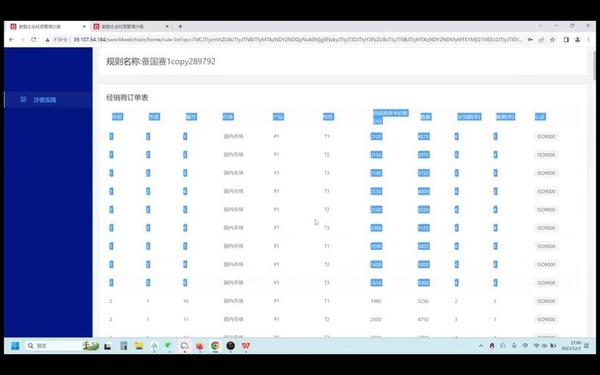
Task: Open the browser profile avatar icon
Action: 577,39
